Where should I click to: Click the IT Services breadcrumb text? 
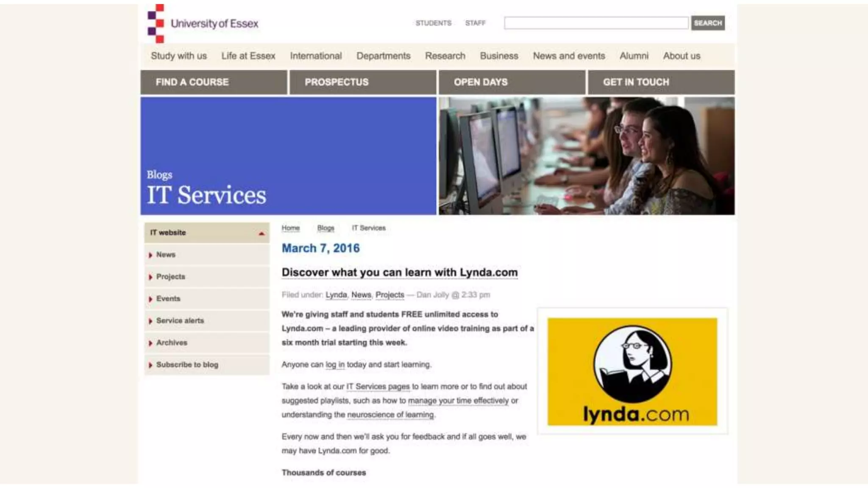[369, 228]
